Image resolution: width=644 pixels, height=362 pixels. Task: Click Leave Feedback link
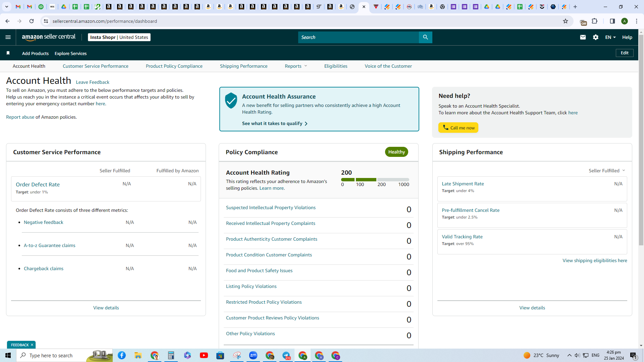click(93, 82)
